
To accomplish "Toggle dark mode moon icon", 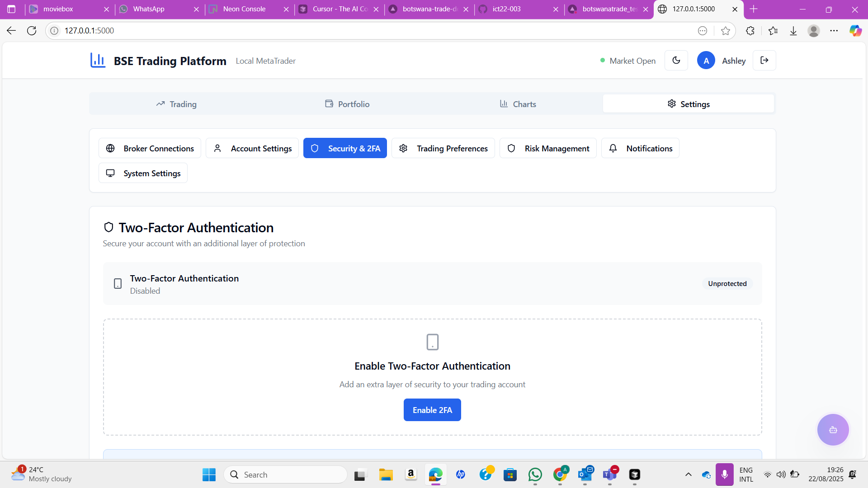I will click(676, 61).
